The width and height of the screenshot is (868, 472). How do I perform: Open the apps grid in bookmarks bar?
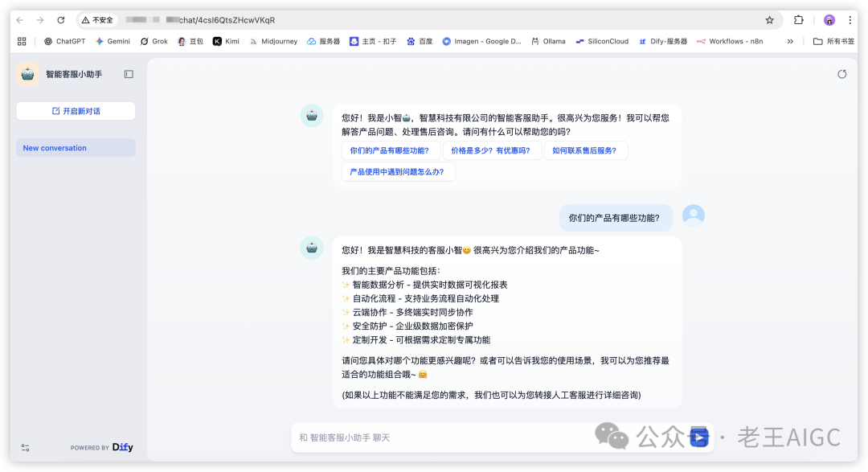tap(23, 41)
